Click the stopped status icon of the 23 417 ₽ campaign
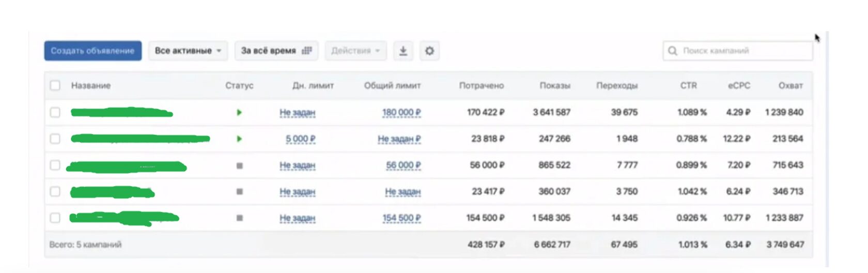Image resolution: width=868 pixels, height=273 pixels. click(x=239, y=192)
